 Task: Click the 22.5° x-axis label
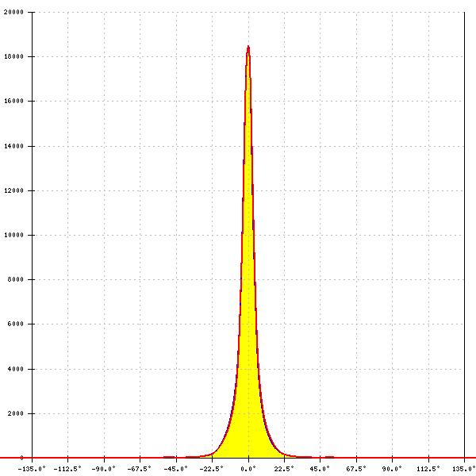284,469
